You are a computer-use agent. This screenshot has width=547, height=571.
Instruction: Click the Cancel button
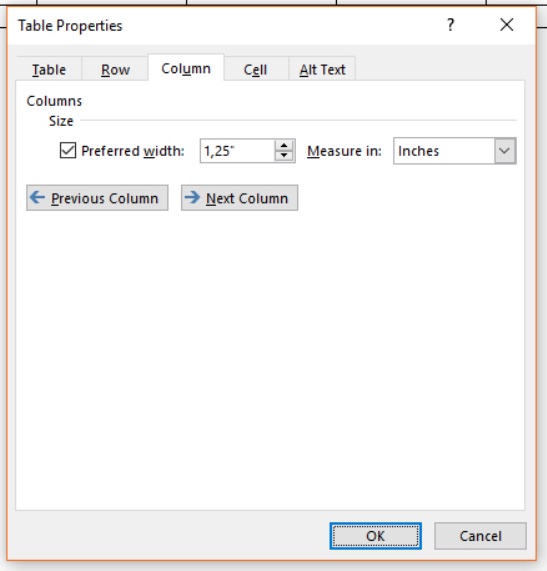(480, 536)
